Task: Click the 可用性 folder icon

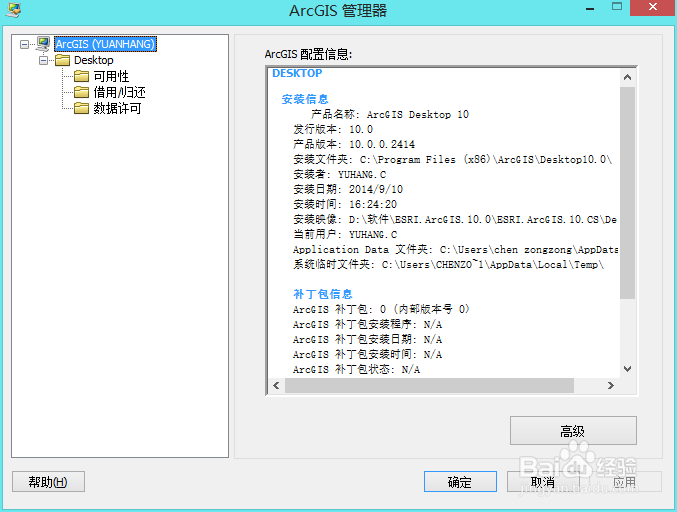Action: (x=81, y=76)
